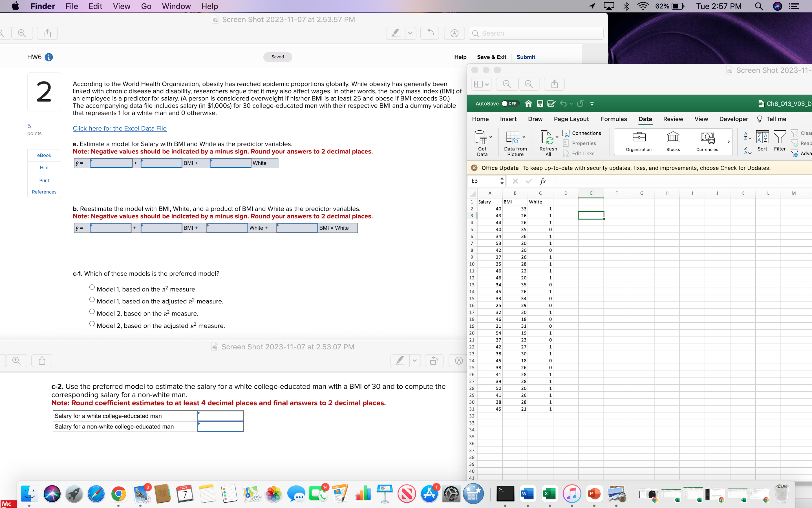812x508 pixels.
Task: Expand Refresh All dropdown arrow
Action: [557, 137]
